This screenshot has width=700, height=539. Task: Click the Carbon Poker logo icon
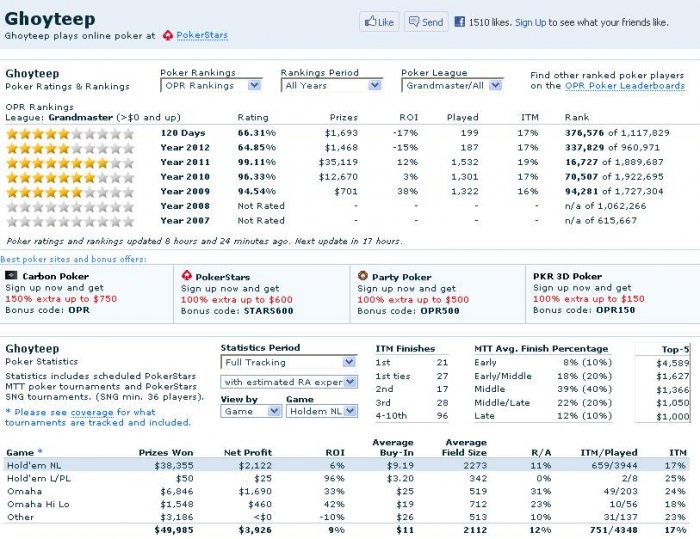click(11, 276)
